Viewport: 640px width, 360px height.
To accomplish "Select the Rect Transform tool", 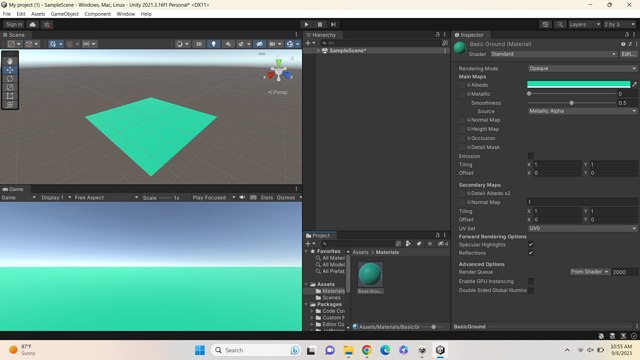I will [10, 96].
